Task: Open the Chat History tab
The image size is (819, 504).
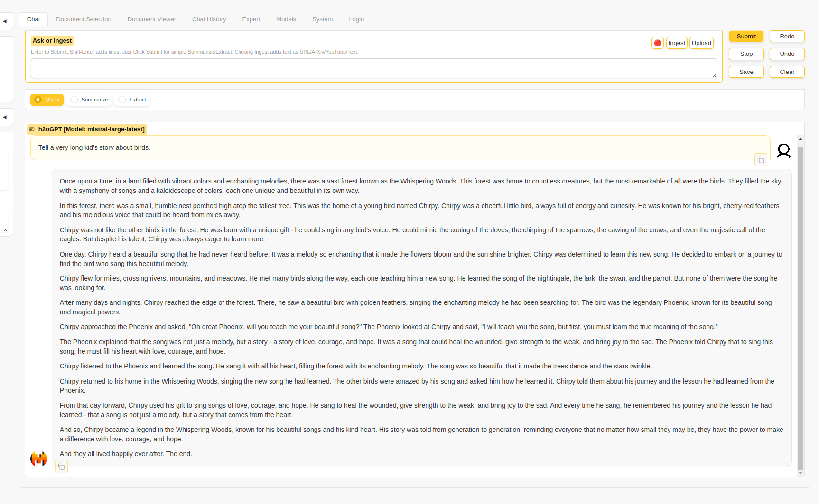Action: coord(209,19)
